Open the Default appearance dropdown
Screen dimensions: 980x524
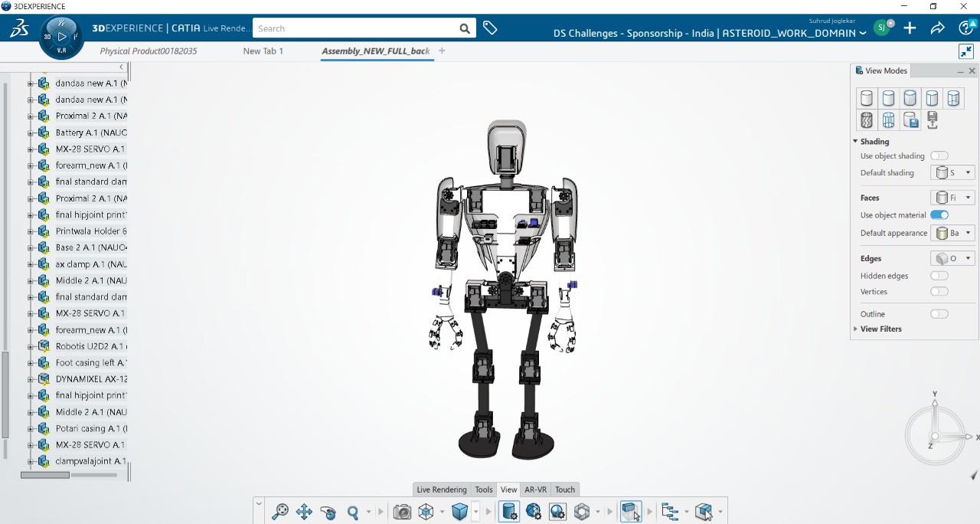pos(952,233)
